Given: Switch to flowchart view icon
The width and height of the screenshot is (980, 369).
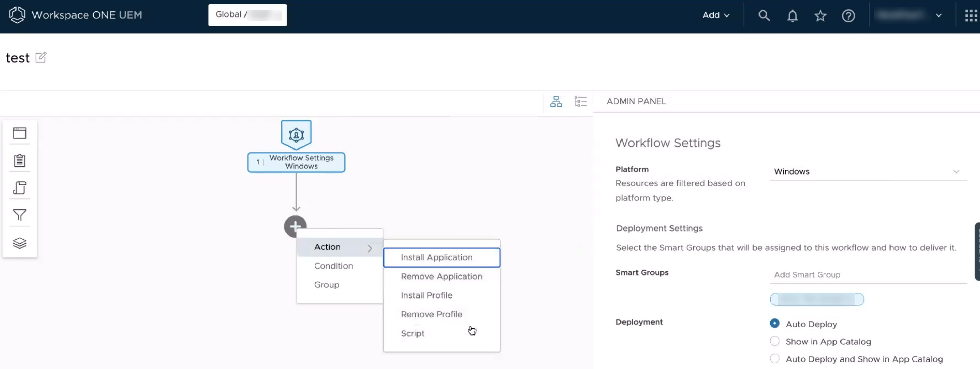Looking at the screenshot, I should pyautogui.click(x=556, y=102).
